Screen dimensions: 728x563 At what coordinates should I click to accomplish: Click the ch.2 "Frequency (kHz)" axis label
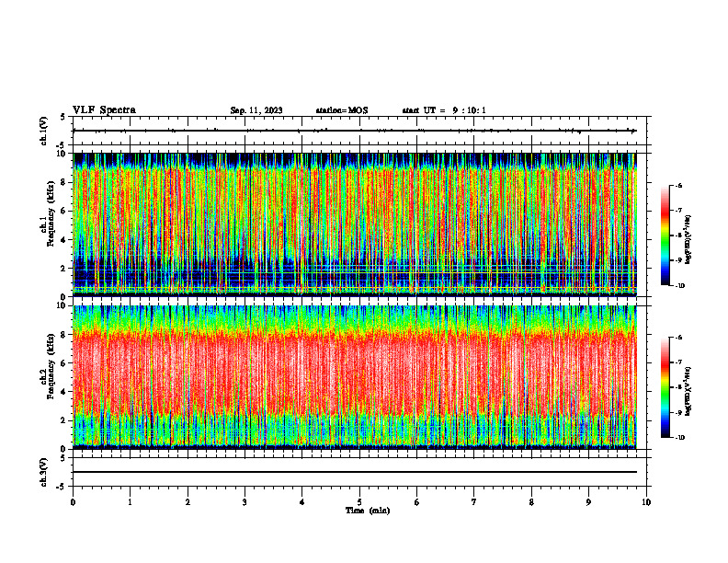click(51, 364)
